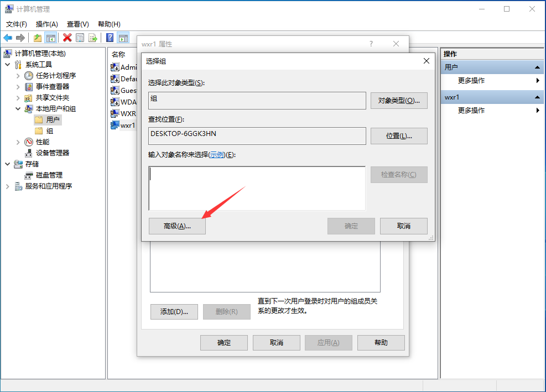Click 帮助 button in wxr1 属性 dialog
This screenshot has width=546, height=392.
tap(381, 343)
